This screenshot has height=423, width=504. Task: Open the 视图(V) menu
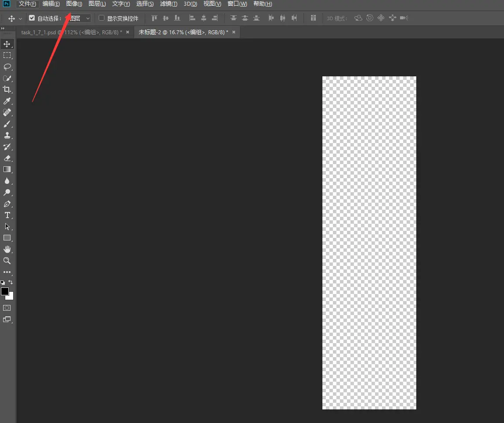212,4
